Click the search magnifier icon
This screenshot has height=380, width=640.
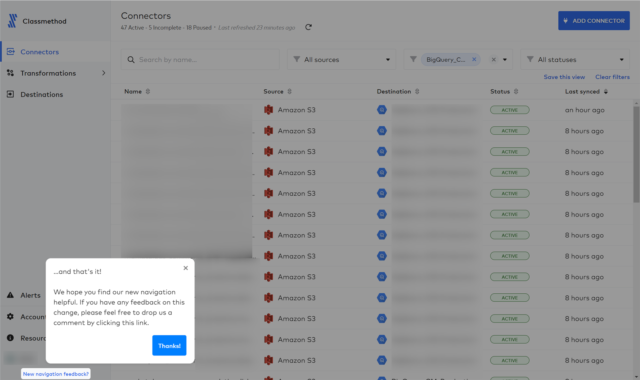[x=131, y=60]
